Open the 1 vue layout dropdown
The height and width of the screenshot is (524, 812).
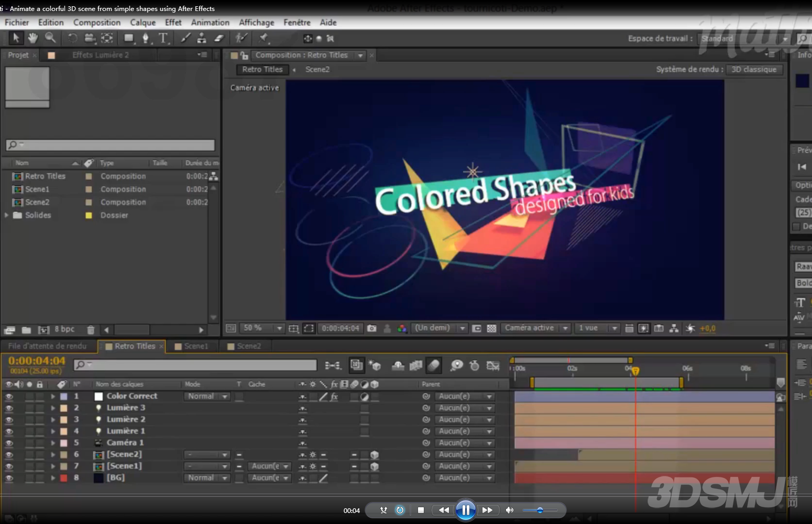click(597, 328)
